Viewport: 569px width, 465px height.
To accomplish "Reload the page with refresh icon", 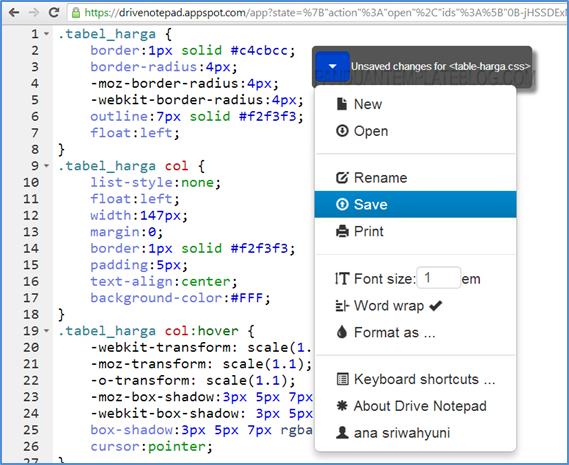I will point(54,12).
